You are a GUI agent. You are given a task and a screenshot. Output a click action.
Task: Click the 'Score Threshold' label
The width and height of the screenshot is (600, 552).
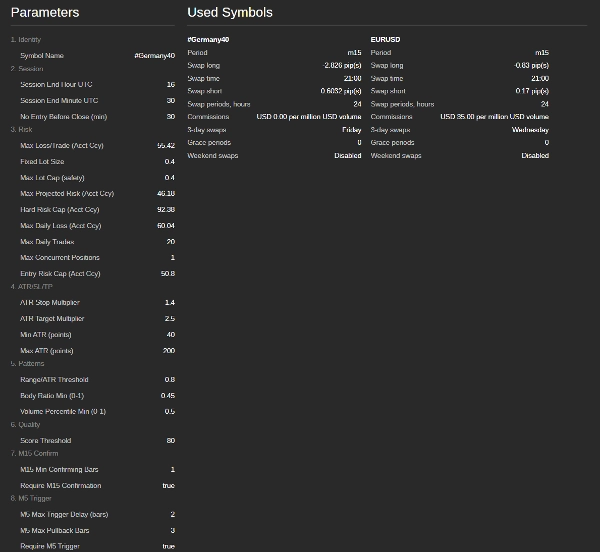[46, 441]
